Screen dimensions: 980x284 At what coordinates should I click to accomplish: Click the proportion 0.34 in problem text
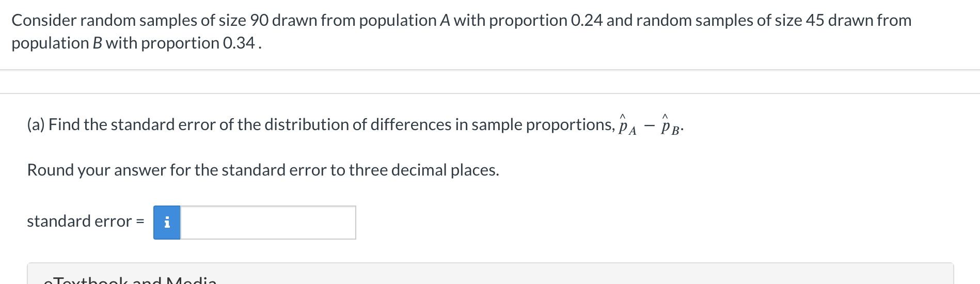pos(239,43)
